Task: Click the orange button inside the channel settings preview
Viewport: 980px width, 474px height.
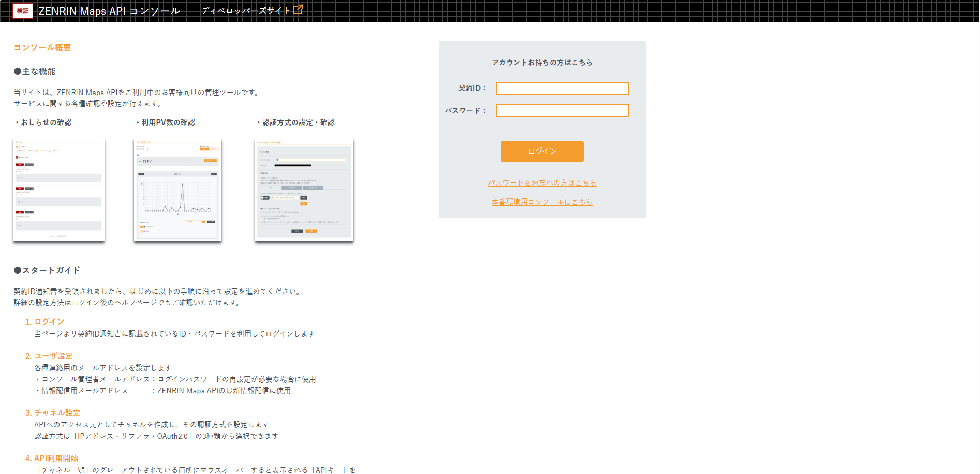Action: click(x=311, y=231)
